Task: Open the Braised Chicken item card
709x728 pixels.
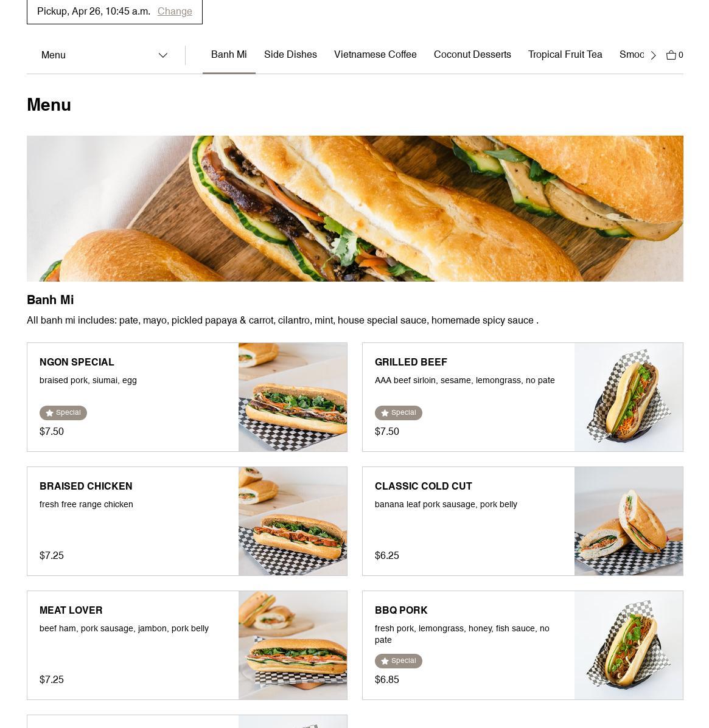Action: (x=187, y=521)
